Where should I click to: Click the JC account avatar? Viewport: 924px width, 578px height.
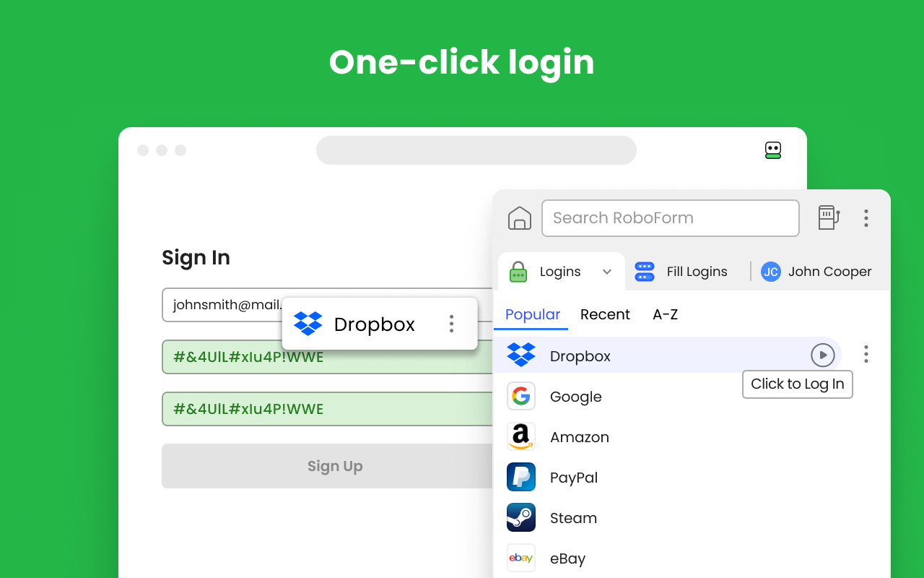(771, 272)
